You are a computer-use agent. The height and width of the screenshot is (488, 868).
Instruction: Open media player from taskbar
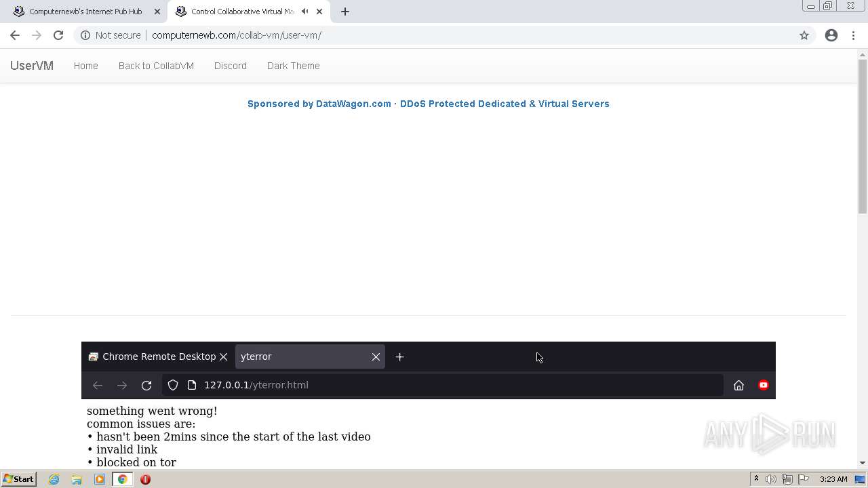(100, 479)
